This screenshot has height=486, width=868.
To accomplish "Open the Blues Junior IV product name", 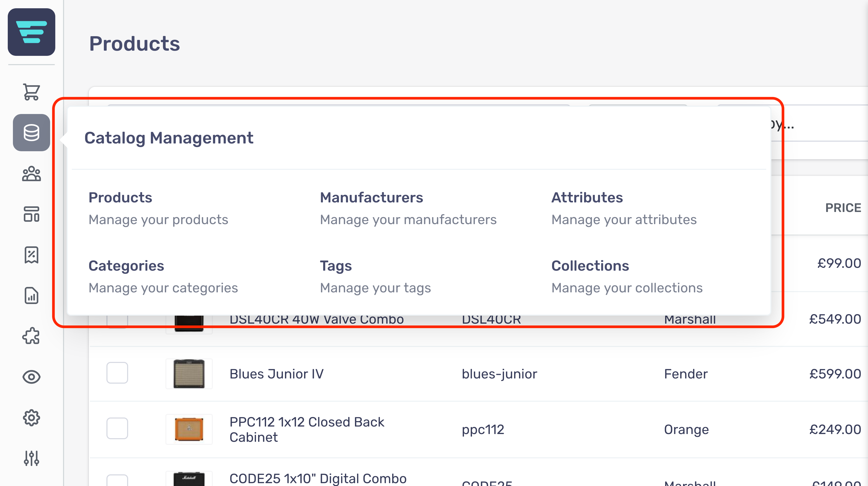I will pos(276,374).
